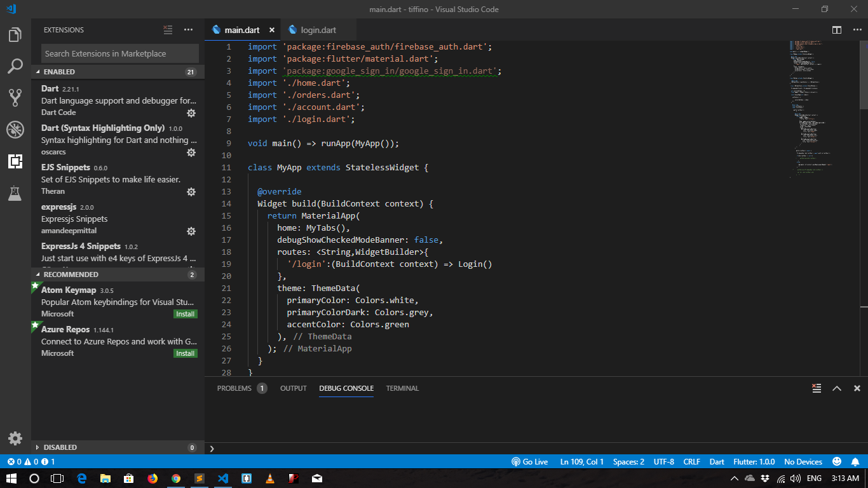Install the Atom Keymap extension
868x488 pixels.
186,314
